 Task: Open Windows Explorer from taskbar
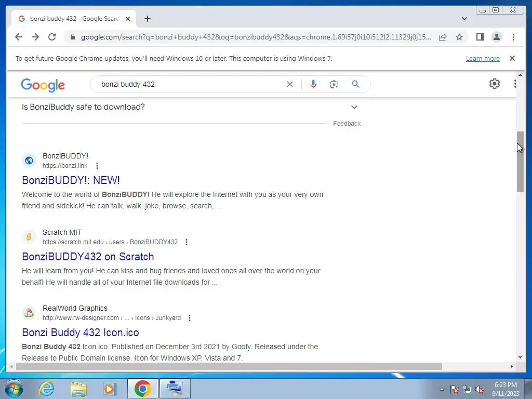(78, 389)
